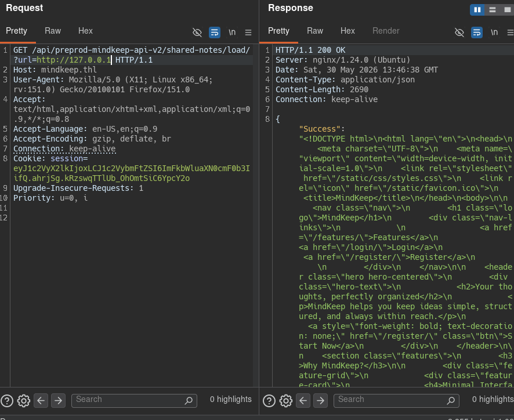Open Request search settings gear

coord(24,401)
